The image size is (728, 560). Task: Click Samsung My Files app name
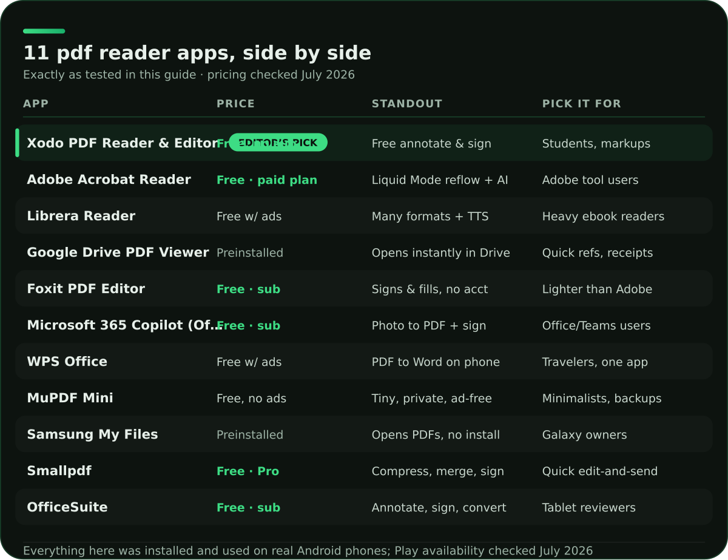pyautogui.click(x=93, y=434)
